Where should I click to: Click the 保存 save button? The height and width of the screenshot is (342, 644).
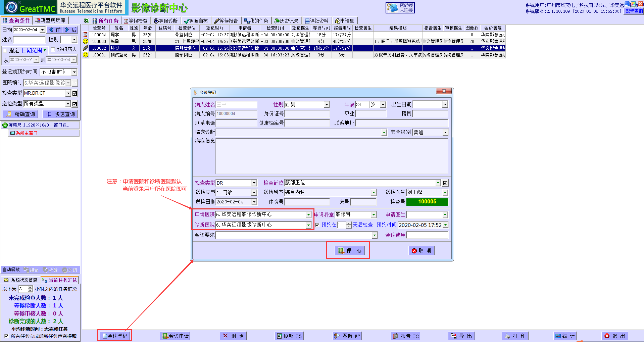tap(350, 251)
